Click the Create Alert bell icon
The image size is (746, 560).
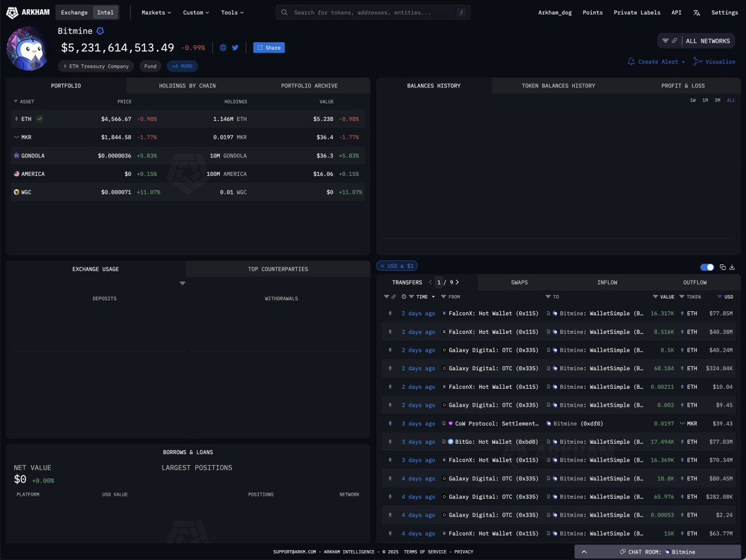(x=632, y=62)
